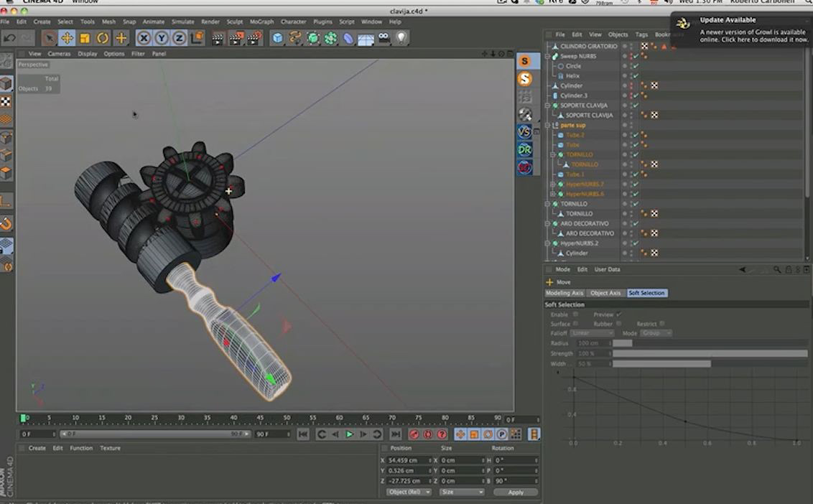Switch to the Object Axis tab
Screen dimensions: 813x504
(x=605, y=293)
